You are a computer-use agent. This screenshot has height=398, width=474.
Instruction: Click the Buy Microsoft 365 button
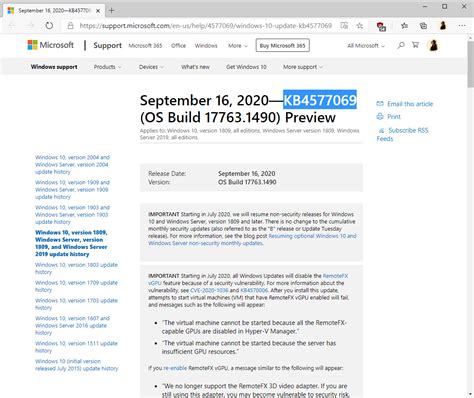(283, 46)
